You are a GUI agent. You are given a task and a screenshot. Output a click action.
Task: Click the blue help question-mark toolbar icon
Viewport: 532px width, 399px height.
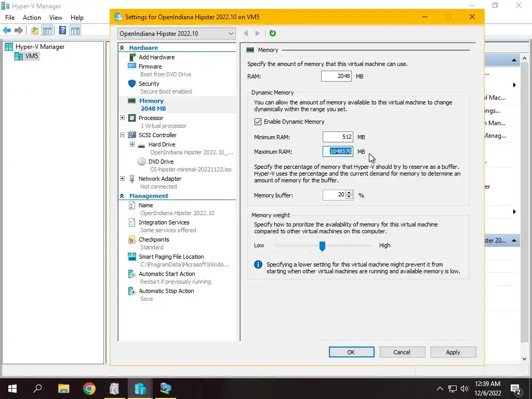click(x=62, y=31)
